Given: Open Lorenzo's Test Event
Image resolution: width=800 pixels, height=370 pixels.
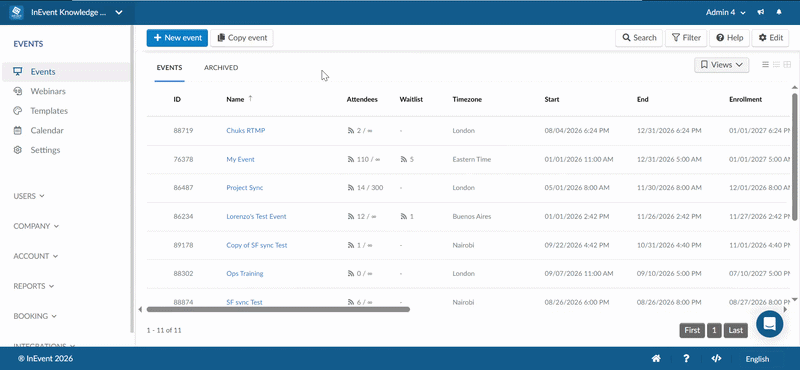Looking at the screenshot, I should coord(256,216).
